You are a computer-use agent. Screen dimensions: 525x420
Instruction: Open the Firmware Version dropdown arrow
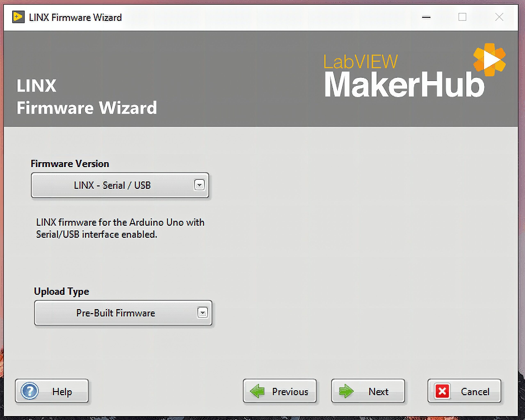pos(199,185)
